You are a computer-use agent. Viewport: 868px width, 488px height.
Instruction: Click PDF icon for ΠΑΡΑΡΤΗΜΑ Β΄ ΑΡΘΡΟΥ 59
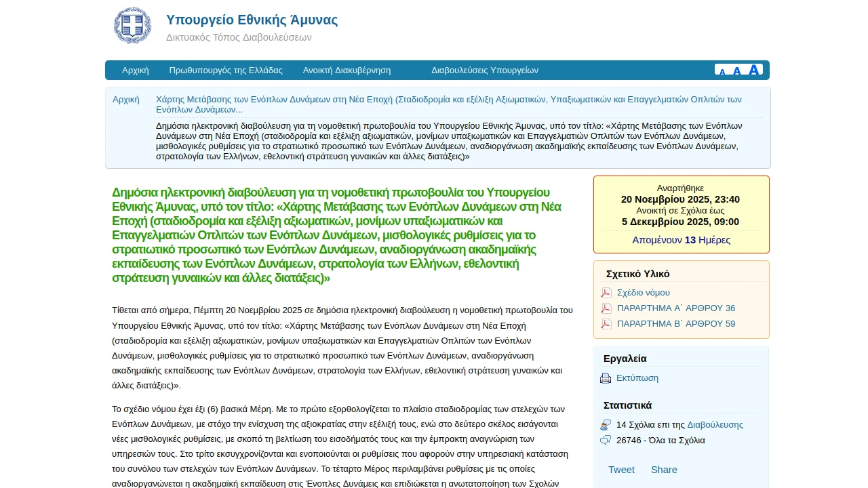coord(606,324)
